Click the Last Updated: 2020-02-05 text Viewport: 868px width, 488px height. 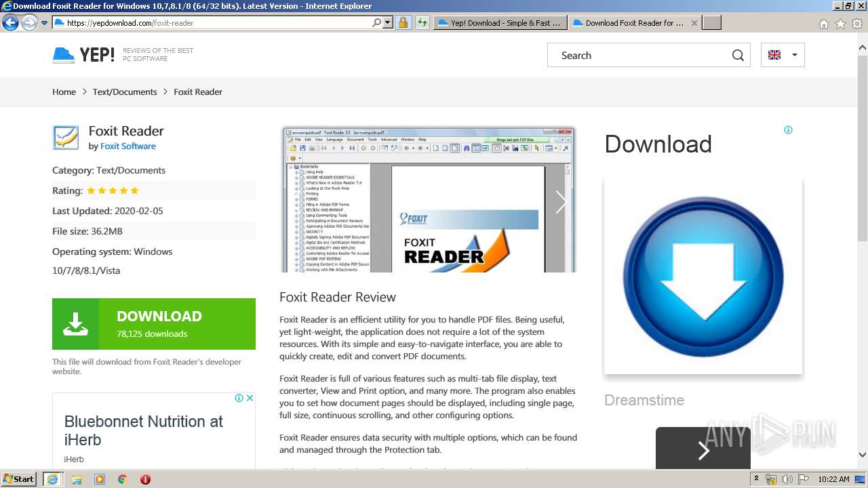[108, 211]
